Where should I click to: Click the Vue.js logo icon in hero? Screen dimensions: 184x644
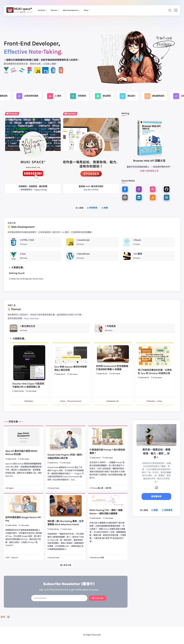tap(6, 70)
